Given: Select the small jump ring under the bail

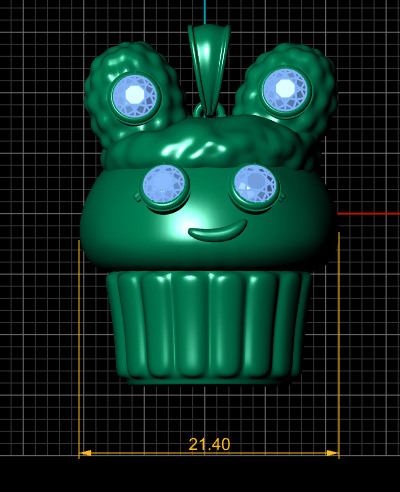Looking at the screenshot, I should 209,110.
